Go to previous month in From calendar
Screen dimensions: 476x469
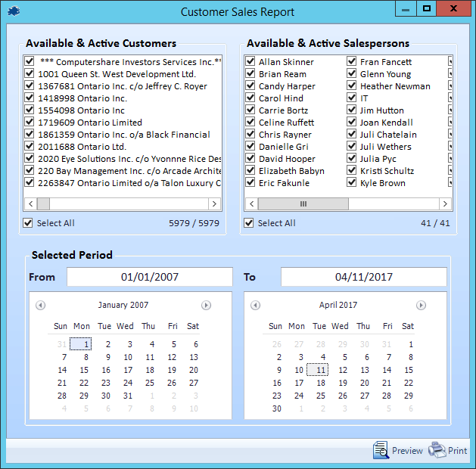[41, 306]
